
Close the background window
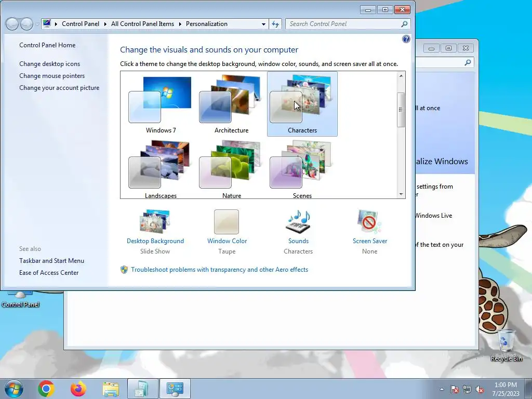pos(466,48)
